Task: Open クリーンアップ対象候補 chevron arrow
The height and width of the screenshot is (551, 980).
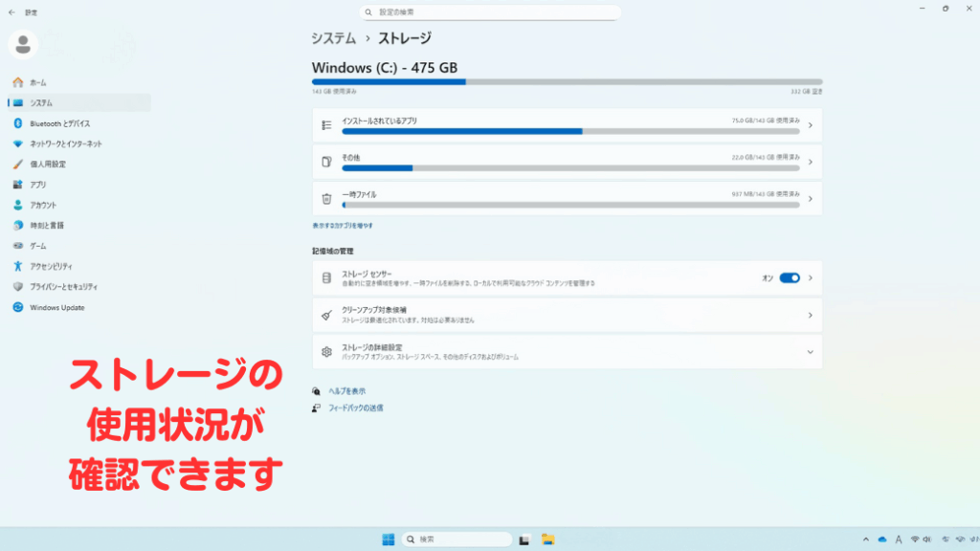Action: pyautogui.click(x=810, y=315)
